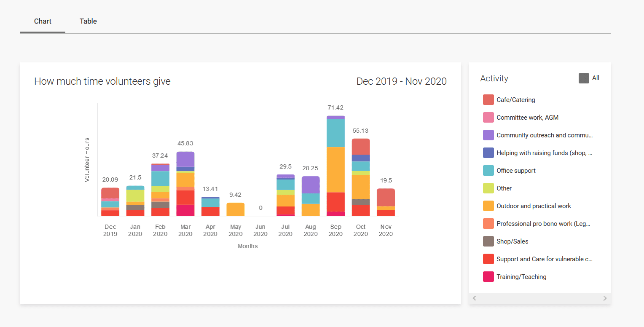Toggle Committee work, AGM color box
The height and width of the screenshot is (327, 644).
488,118
